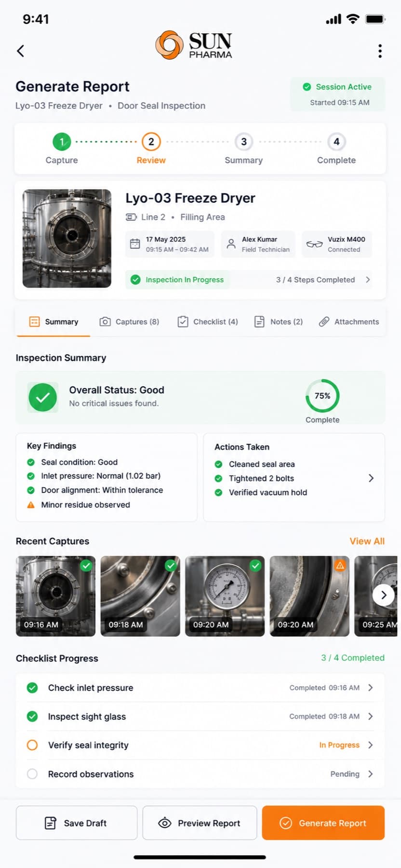
Task: Tap the battery status icon
Action: [x=375, y=19]
